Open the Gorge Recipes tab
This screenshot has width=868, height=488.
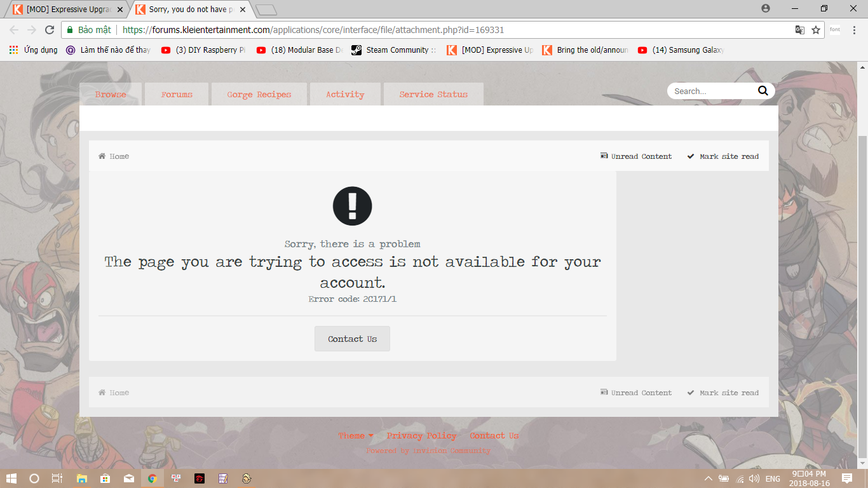coord(259,95)
